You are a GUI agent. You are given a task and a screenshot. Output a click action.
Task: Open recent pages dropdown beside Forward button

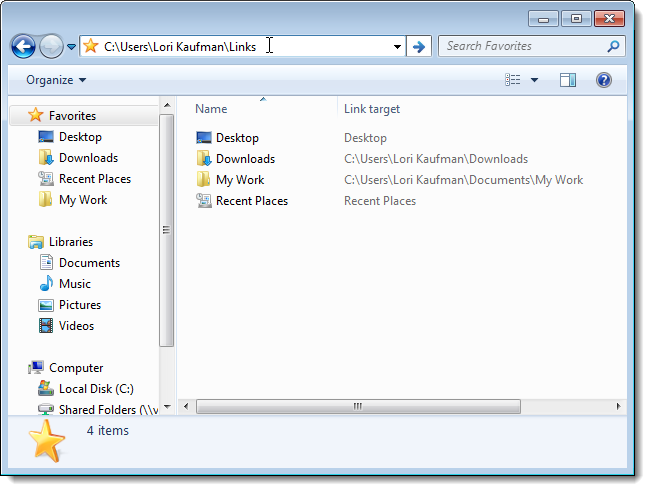pyautogui.click(x=71, y=46)
